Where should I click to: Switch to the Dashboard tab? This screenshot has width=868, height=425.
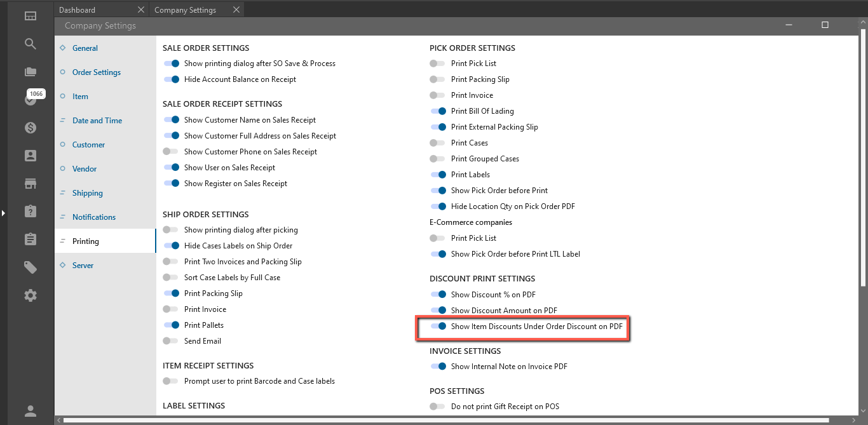[x=77, y=10]
